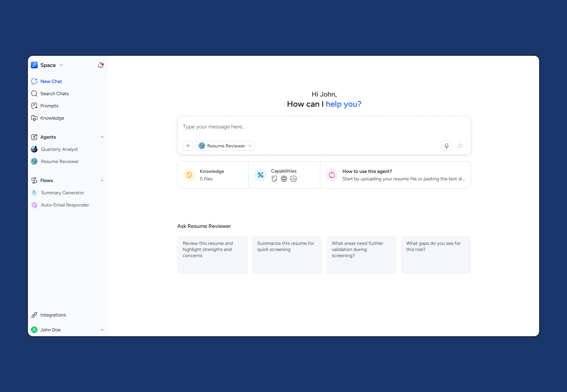Click the notification bell icon
This screenshot has height=392, width=567.
click(100, 65)
